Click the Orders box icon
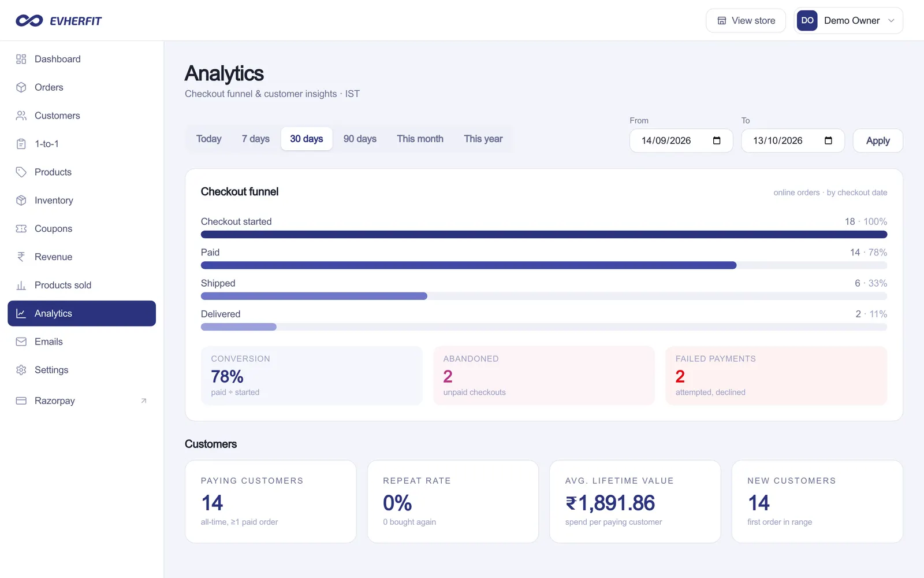 coord(21,87)
